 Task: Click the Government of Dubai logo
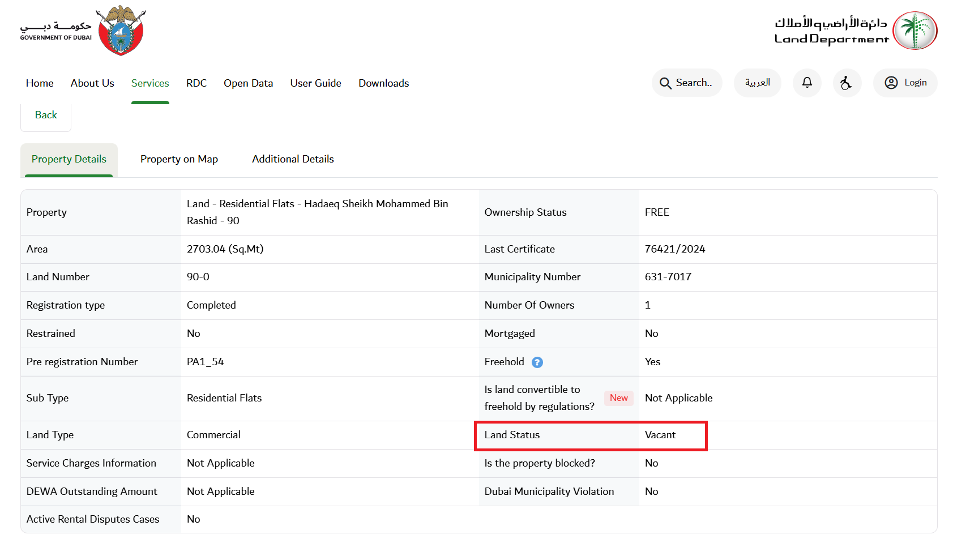(x=84, y=31)
